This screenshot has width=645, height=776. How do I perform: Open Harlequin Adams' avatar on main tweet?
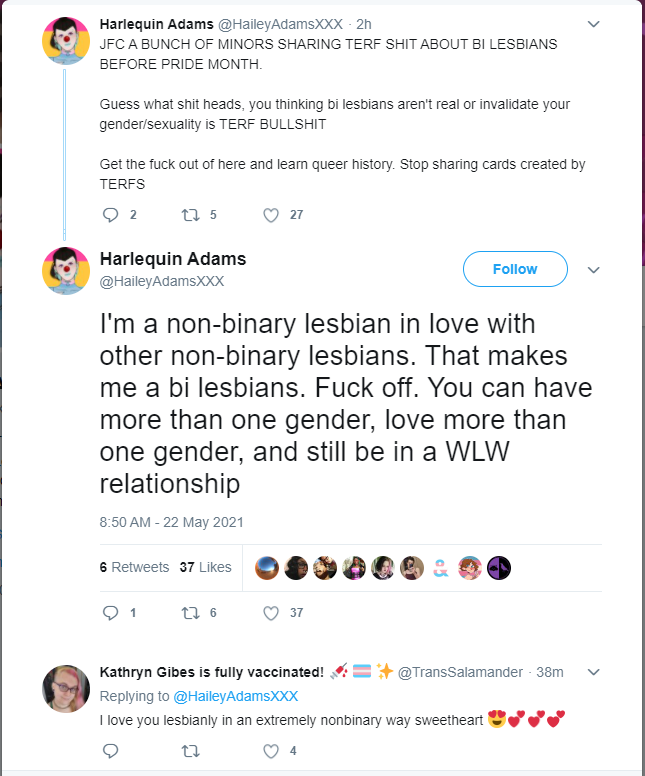[66, 271]
